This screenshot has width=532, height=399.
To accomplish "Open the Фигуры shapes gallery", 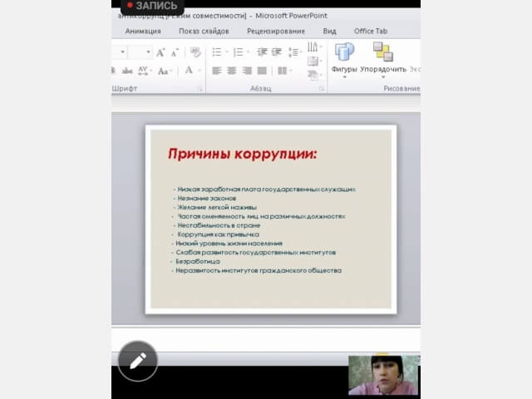I will point(344,61).
